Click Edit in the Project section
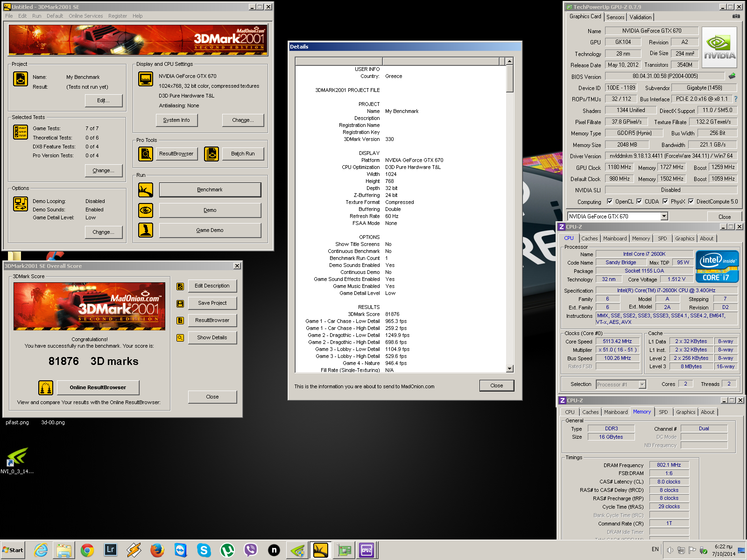The width and height of the screenshot is (747, 560). [104, 100]
